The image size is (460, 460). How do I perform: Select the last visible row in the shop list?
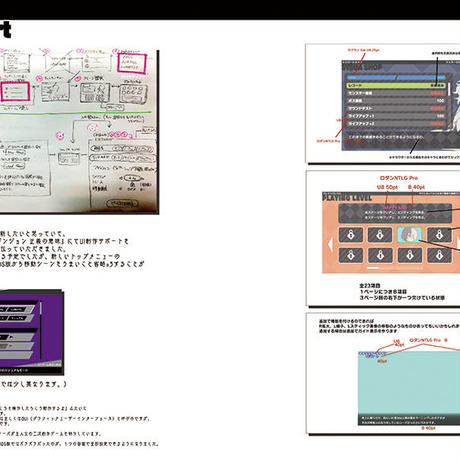pyautogui.click(x=396, y=124)
